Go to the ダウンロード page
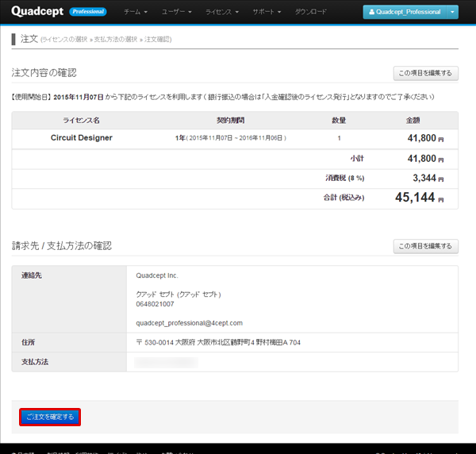The width and height of the screenshot is (476, 454). click(310, 12)
